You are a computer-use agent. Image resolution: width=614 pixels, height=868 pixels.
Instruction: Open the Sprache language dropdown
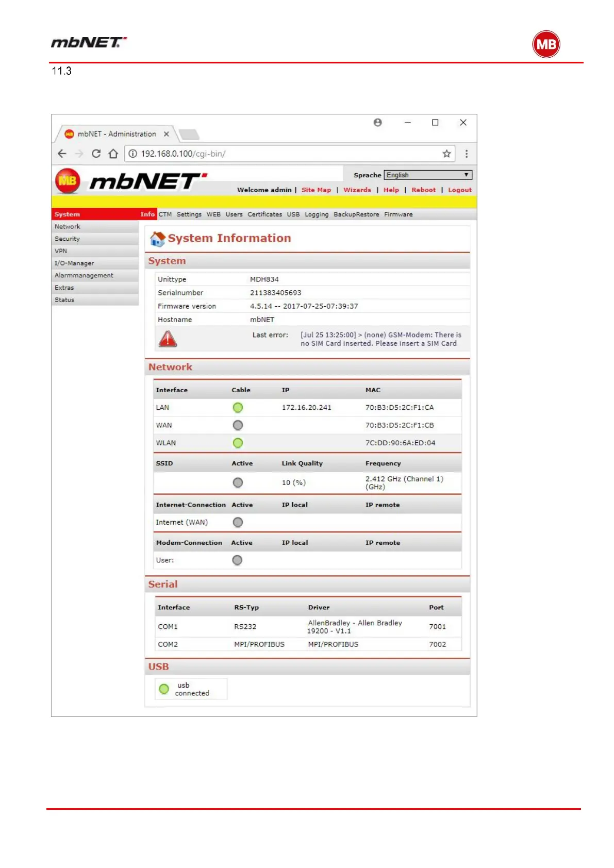[x=428, y=175]
